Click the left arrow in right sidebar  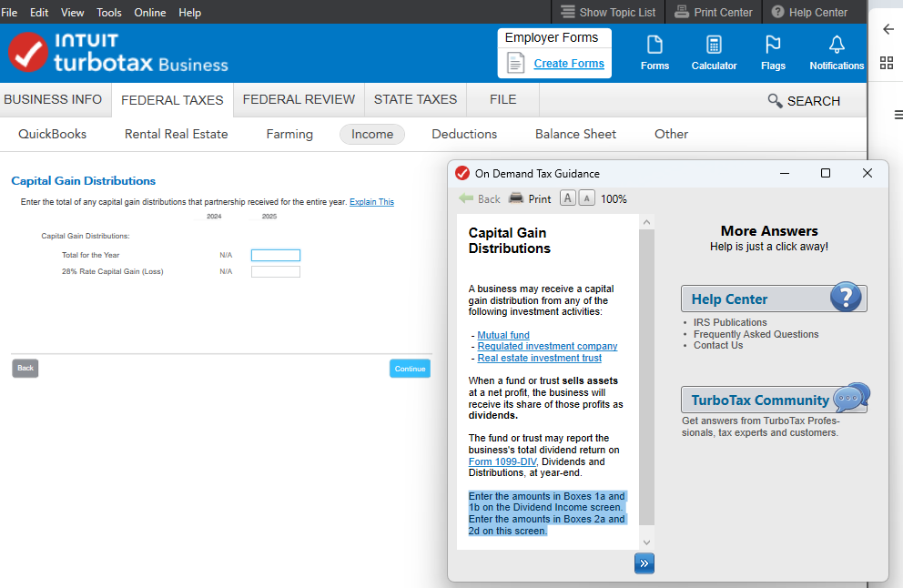click(888, 29)
